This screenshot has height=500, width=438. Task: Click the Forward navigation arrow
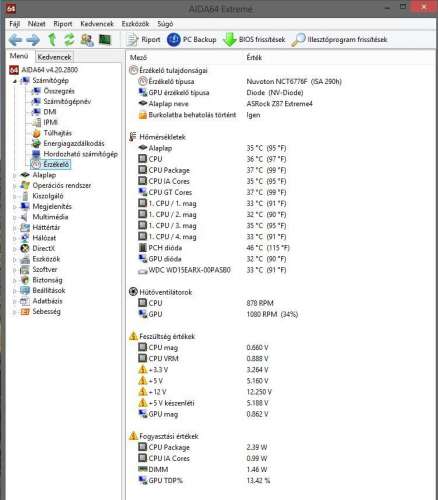[x=33, y=40]
